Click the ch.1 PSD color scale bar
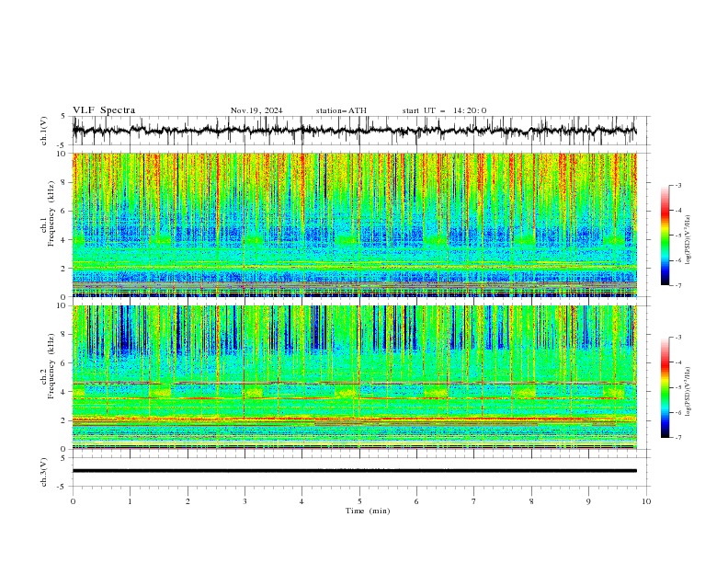Viewport: 728px width, 563px height. point(665,236)
